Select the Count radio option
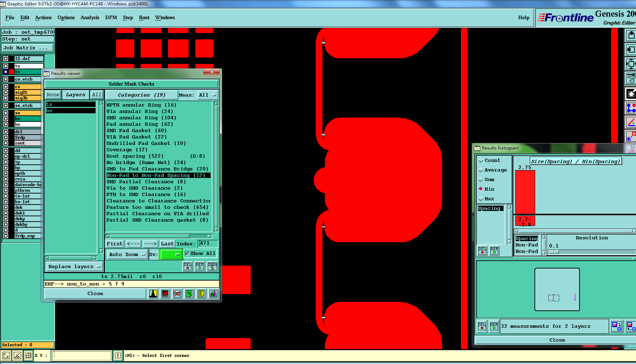The width and height of the screenshot is (636, 364). click(481, 161)
